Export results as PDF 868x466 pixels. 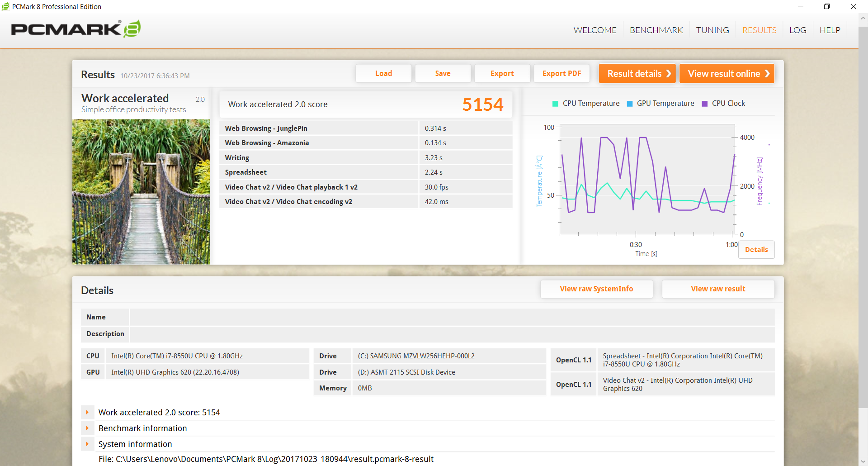tap(562, 73)
